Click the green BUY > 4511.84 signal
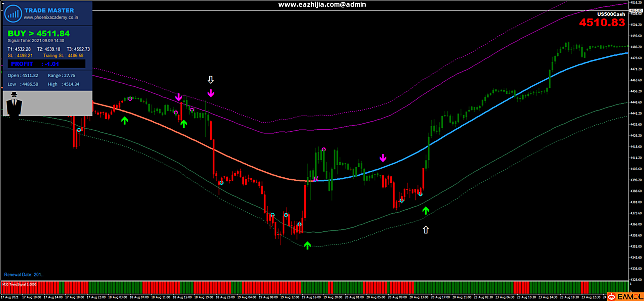Image resolution: width=644 pixels, height=301 pixels. pos(39,34)
